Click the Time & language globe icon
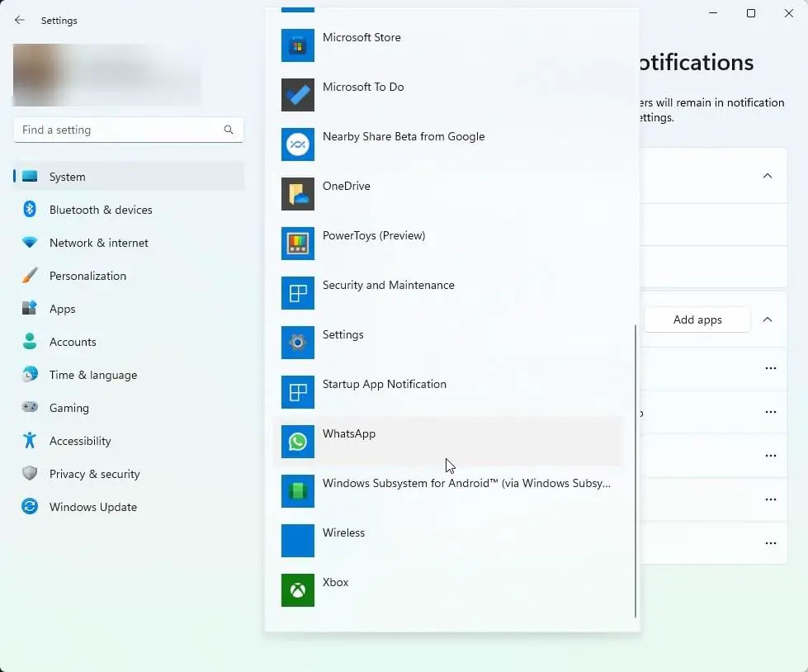Screen dimensions: 808x672 pos(30,374)
